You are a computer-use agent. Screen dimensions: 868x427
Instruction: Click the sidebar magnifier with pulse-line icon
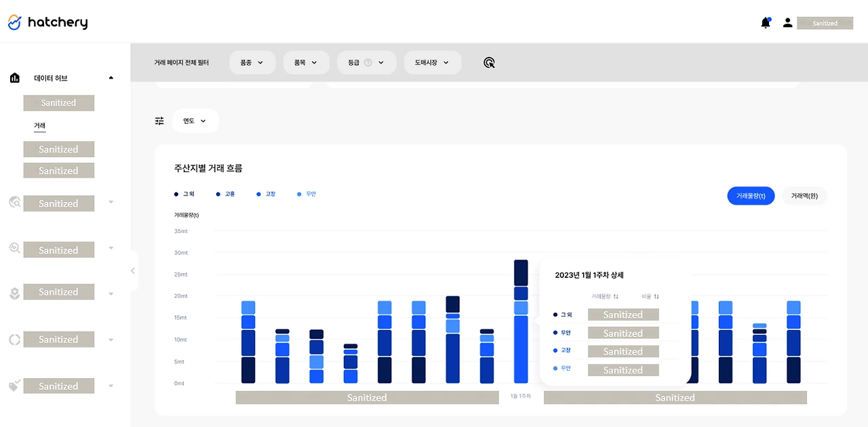[14, 248]
